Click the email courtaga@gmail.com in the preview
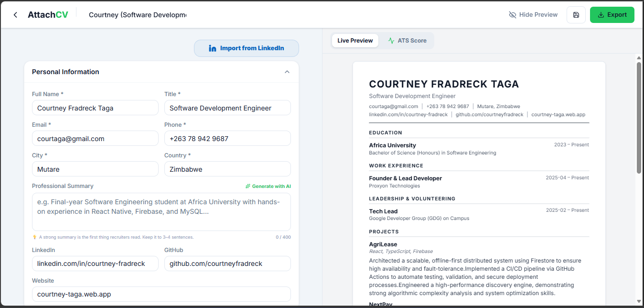 393,106
